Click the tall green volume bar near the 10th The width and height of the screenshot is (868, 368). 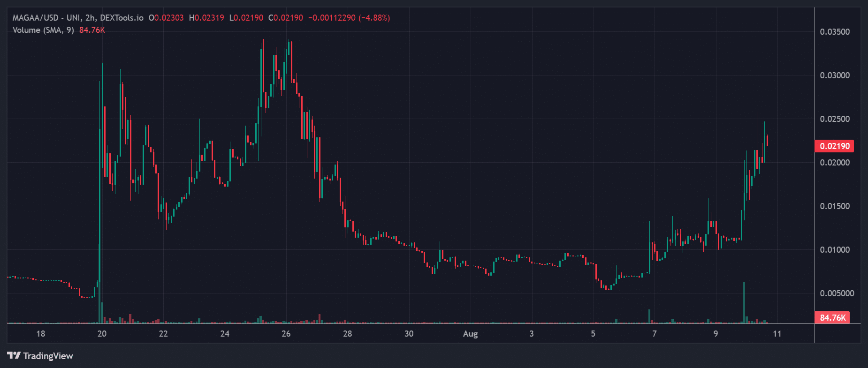click(x=744, y=303)
